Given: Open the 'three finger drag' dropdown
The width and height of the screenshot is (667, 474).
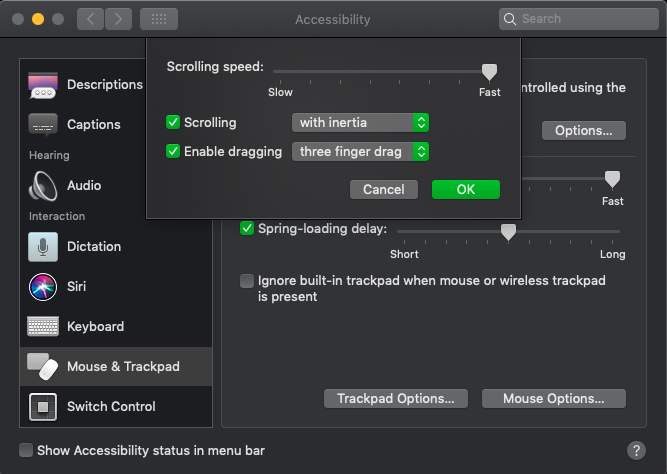Looking at the screenshot, I should pos(360,151).
